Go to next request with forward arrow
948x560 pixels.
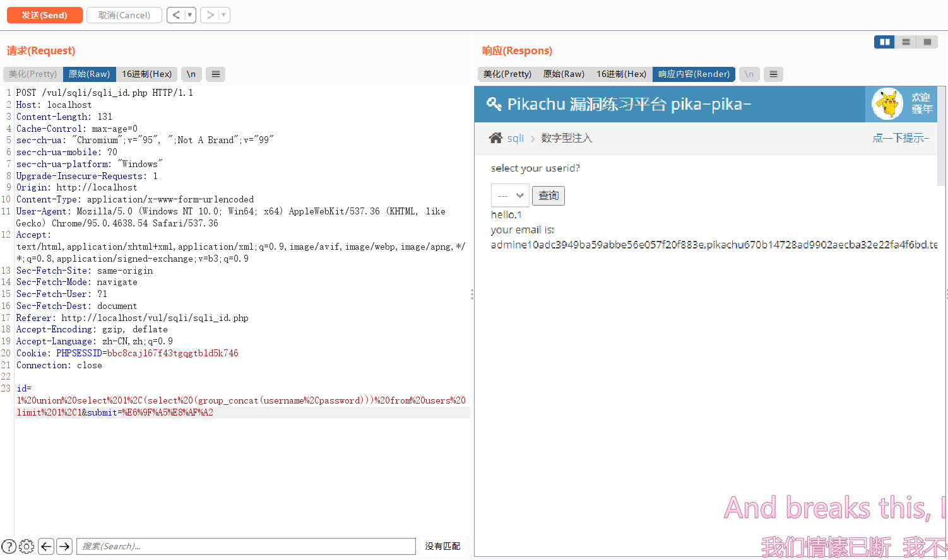(210, 15)
